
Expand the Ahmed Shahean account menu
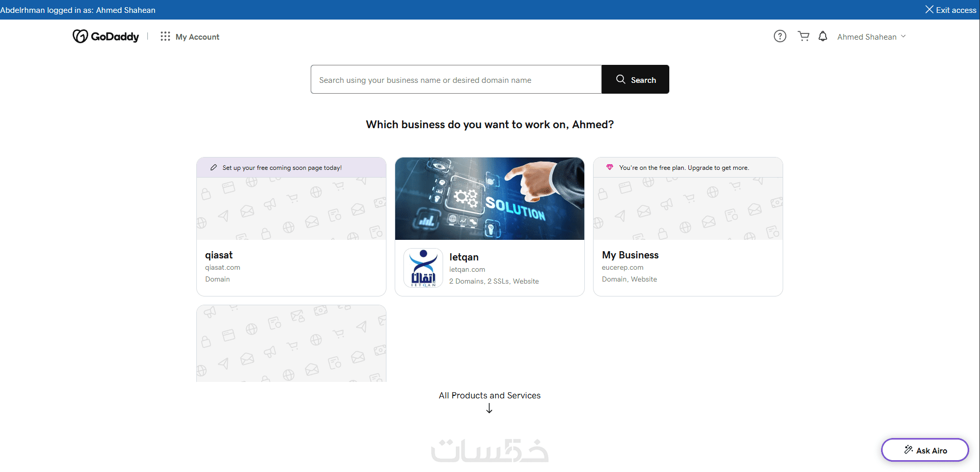pos(871,37)
